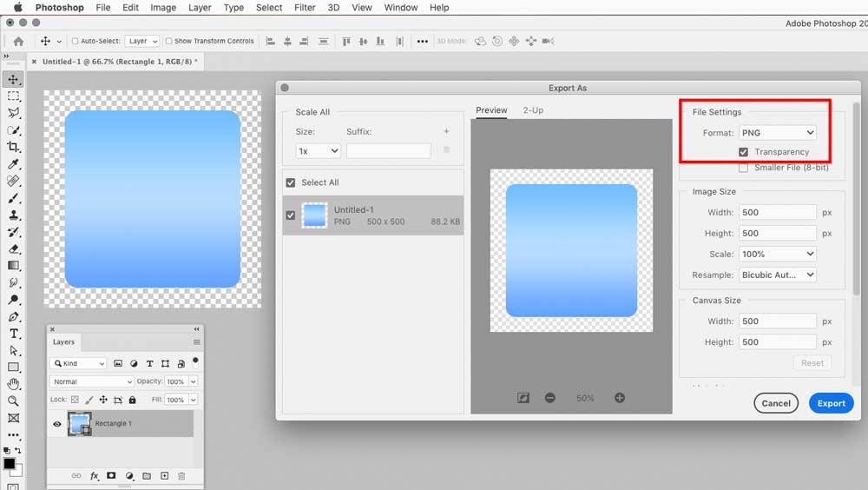Open the Fill value dropdown arrow
The image size is (868, 490).
pyautogui.click(x=194, y=400)
